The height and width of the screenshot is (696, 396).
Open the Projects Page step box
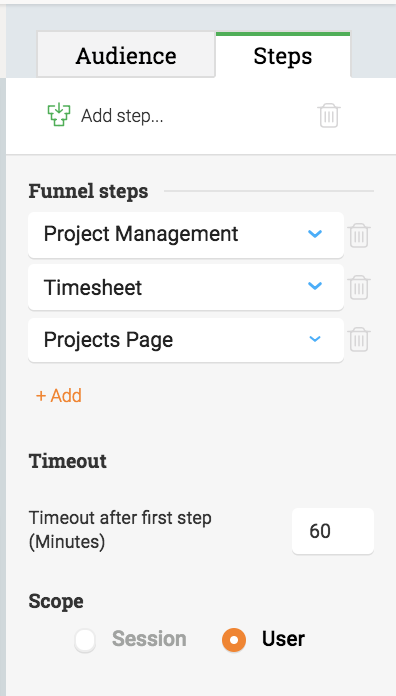point(186,340)
